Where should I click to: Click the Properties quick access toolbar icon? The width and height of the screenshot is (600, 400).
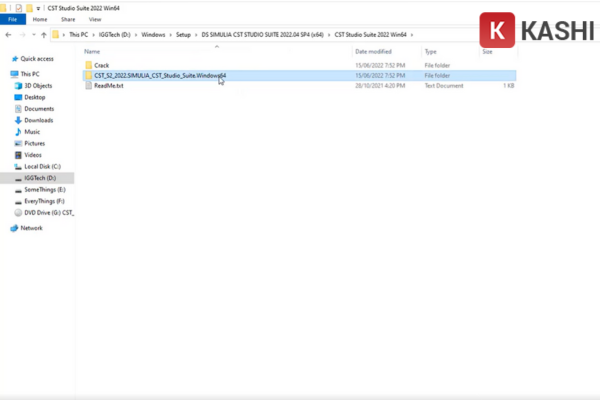click(18, 8)
